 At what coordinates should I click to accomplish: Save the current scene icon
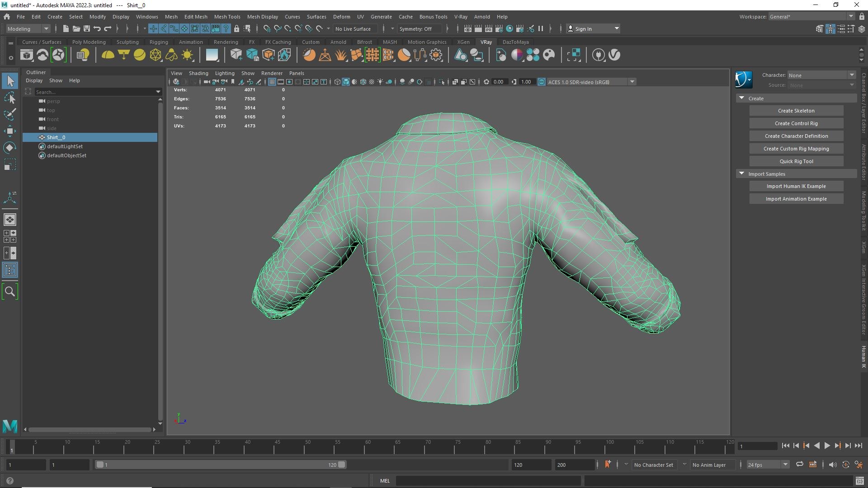point(87,28)
